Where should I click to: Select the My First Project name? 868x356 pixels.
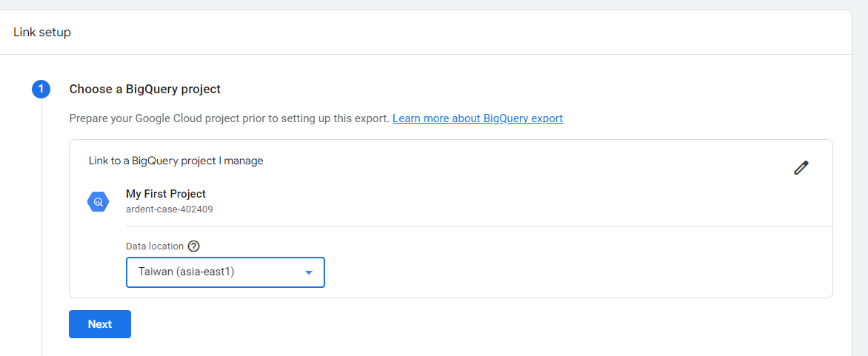[x=165, y=194]
